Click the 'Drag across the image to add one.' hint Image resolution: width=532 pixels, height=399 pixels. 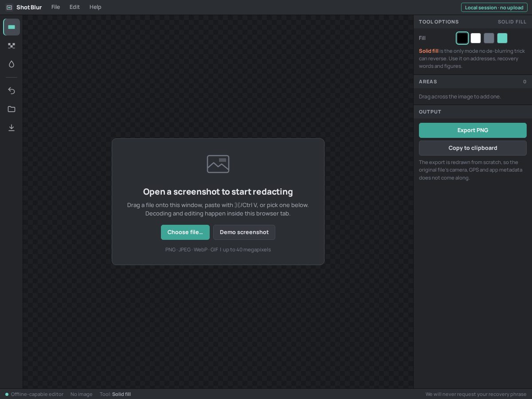pyautogui.click(x=460, y=97)
